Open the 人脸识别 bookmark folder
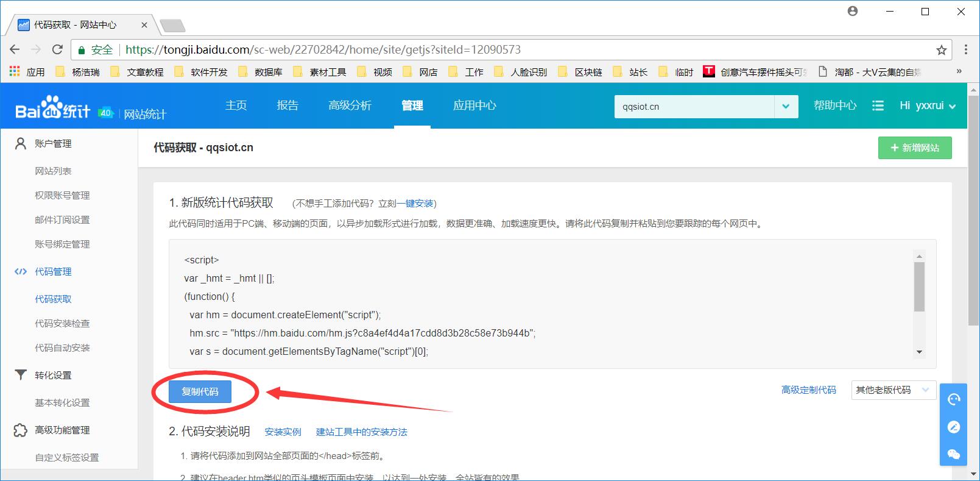Screen dimensions: 980x481 pyautogui.click(x=521, y=71)
